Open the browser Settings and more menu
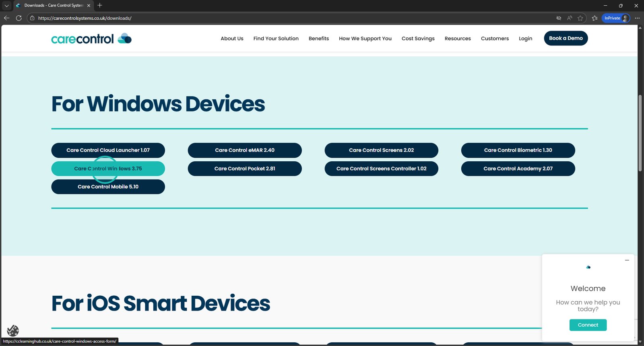 coord(637,18)
